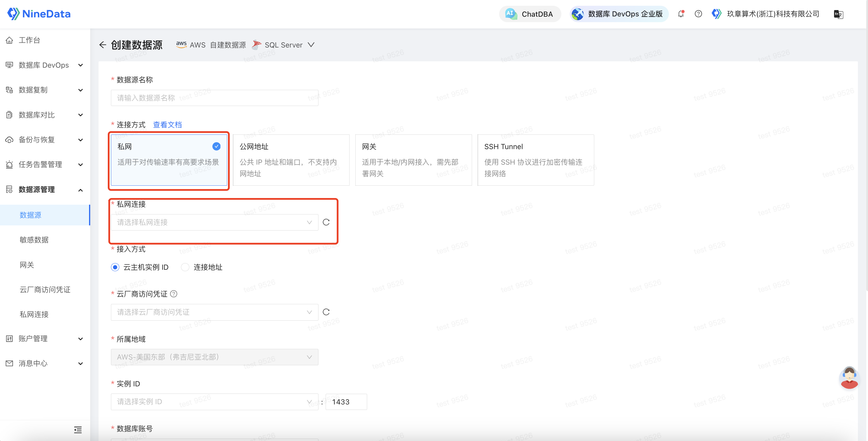Select 公网地址 connection method card
Image resolution: width=868 pixels, height=441 pixels.
point(291,160)
